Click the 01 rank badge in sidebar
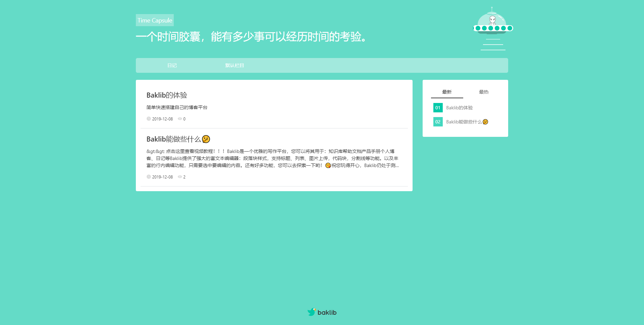The width and height of the screenshot is (644, 325). click(x=438, y=108)
